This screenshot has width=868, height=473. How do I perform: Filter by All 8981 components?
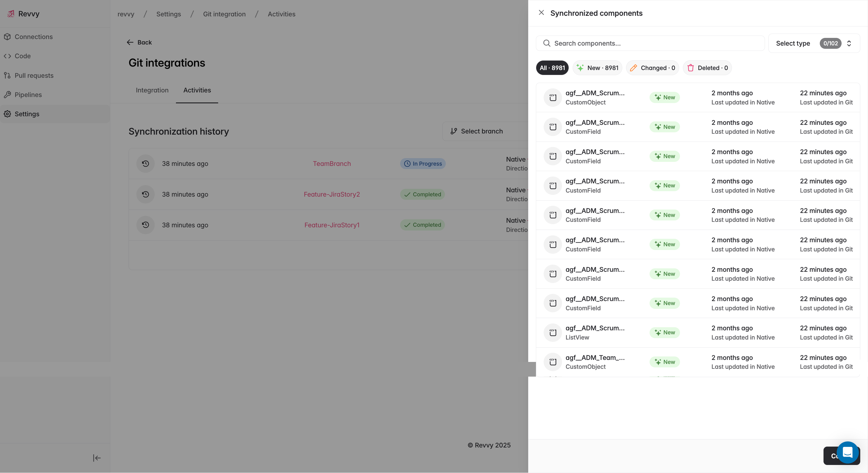pyautogui.click(x=552, y=68)
